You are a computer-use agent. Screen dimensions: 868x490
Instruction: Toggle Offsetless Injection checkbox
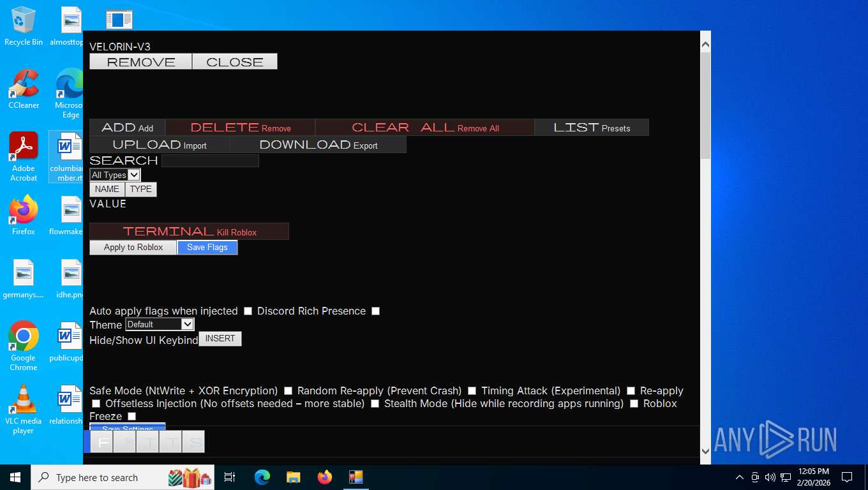click(375, 403)
